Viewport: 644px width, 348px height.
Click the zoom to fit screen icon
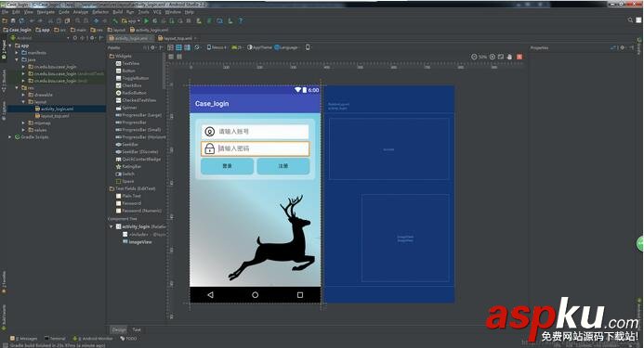coord(501,57)
